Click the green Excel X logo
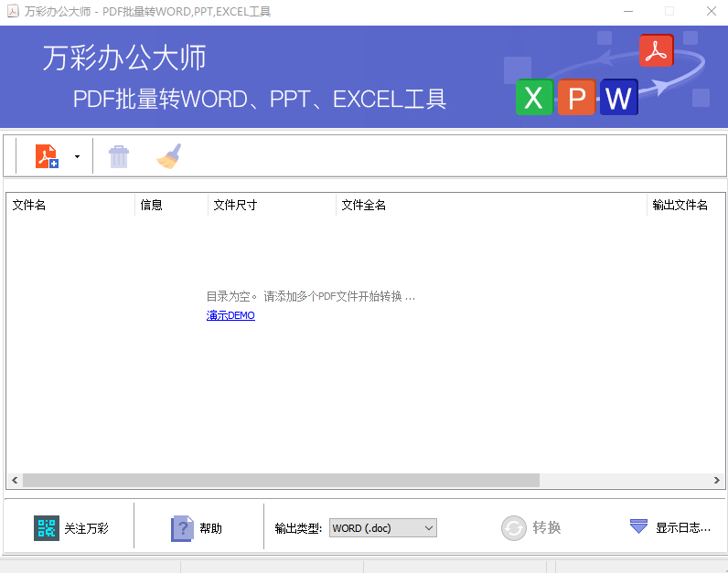728x573 pixels. (x=534, y=98)
